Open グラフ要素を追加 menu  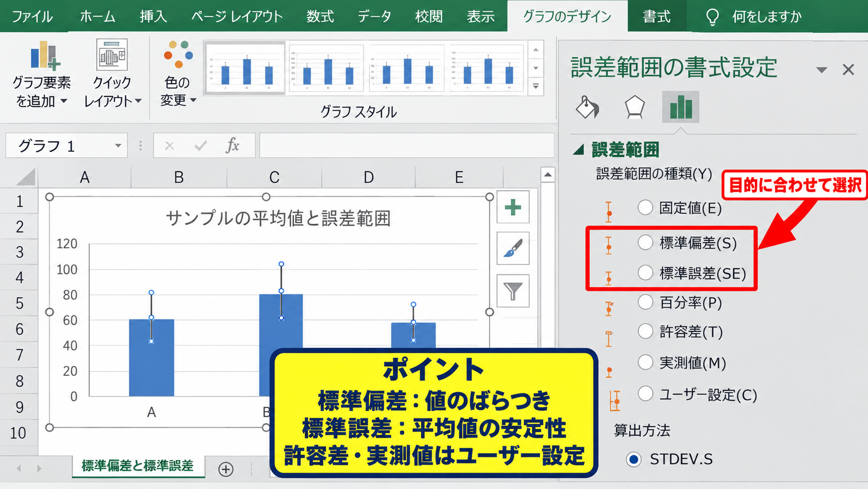pos(42,73)
